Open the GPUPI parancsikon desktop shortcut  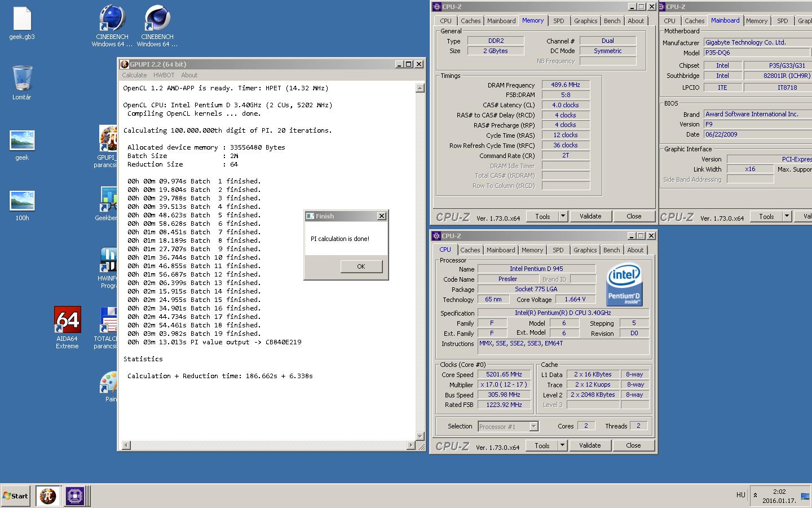coord(107,146)
